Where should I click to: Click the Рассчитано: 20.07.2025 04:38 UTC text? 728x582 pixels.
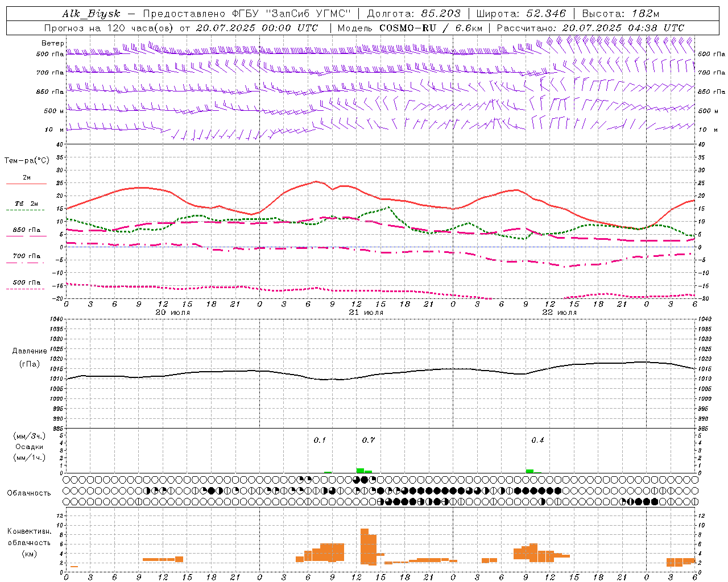click(x=590, y=28)
